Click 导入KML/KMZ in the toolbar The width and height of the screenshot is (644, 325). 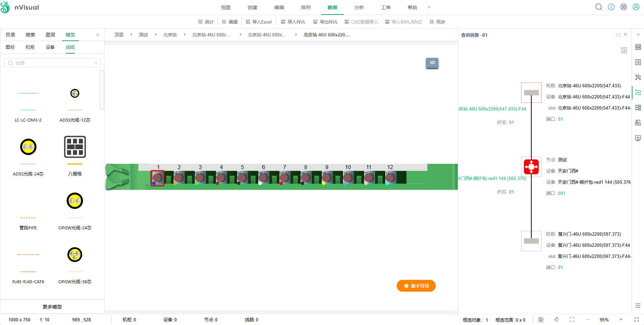(x=403, y=22)
